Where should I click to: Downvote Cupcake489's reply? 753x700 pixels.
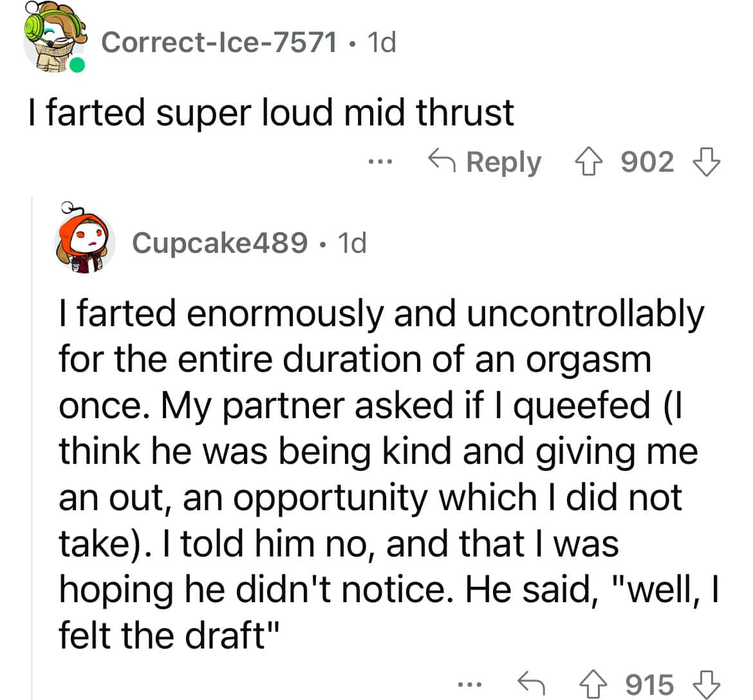point(706,684)
